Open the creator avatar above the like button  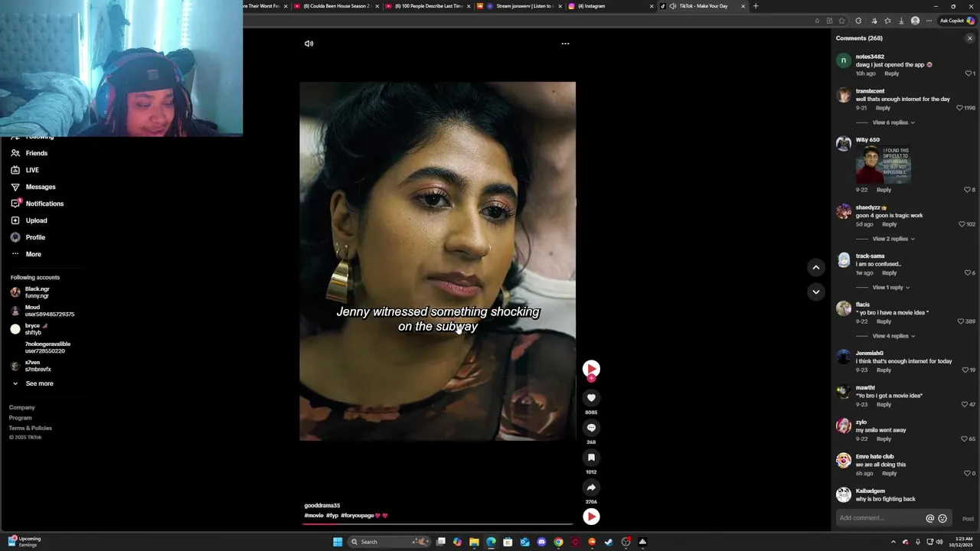(x=591, y=369)
